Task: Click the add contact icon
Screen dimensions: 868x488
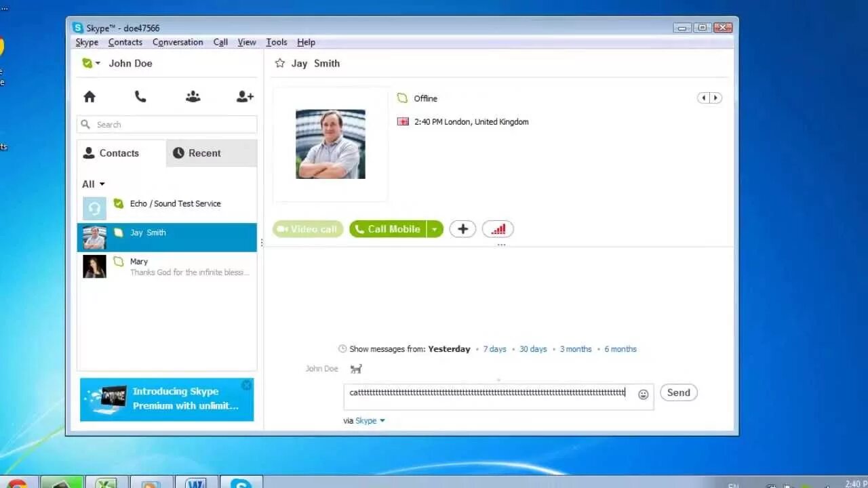Action: [245, 97]
